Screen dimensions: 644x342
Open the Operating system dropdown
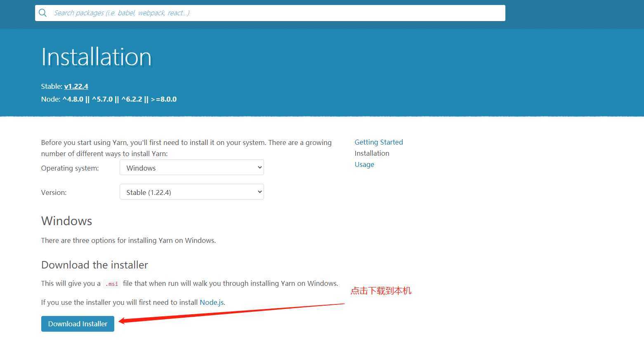click(x=192, y=168)
